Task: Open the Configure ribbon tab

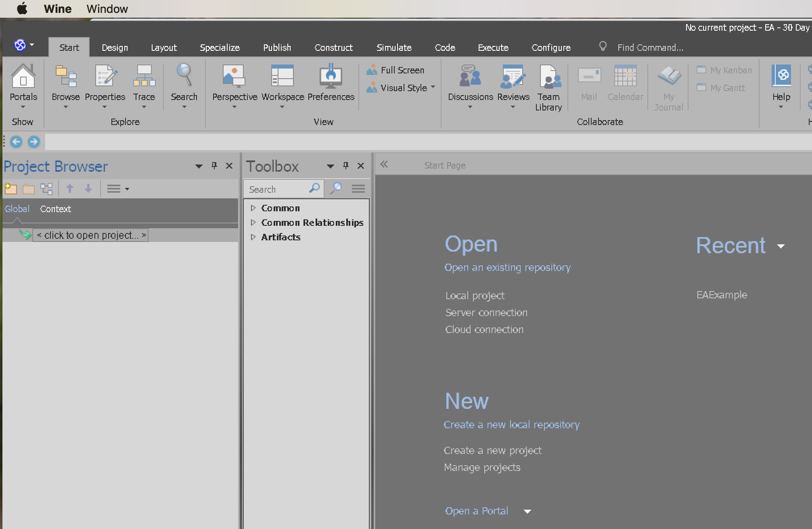Action: (551, 48)
